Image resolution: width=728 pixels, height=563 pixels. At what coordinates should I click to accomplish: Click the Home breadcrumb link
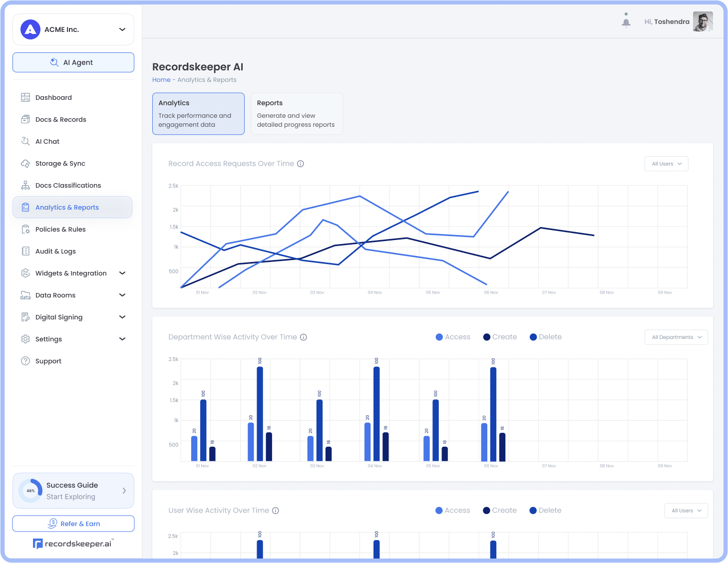click(161, 80)
